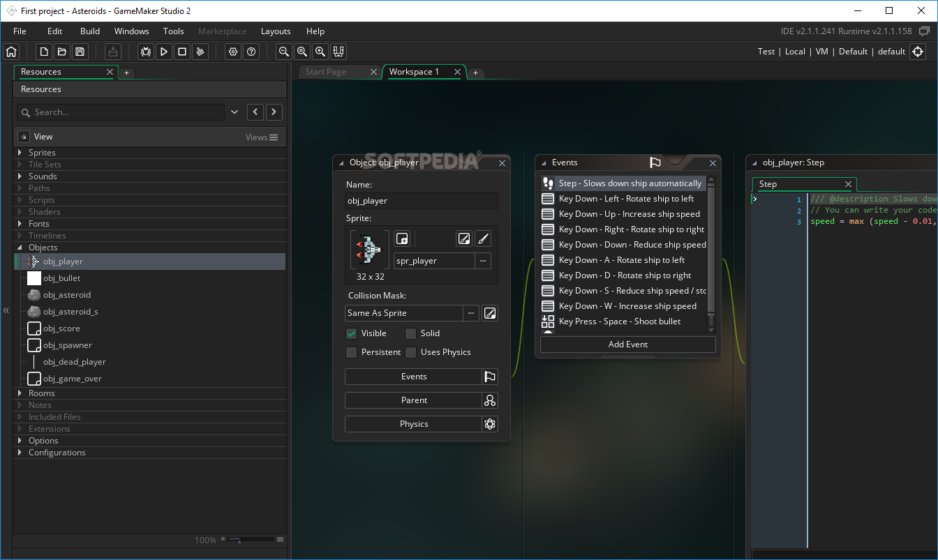
Task: Browse sprite with ellipsis next to spr_player
Action: pos(483,261)
